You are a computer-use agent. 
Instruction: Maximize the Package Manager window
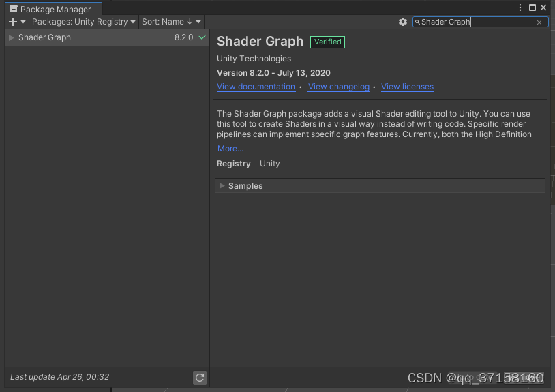(x=532, y=7)
